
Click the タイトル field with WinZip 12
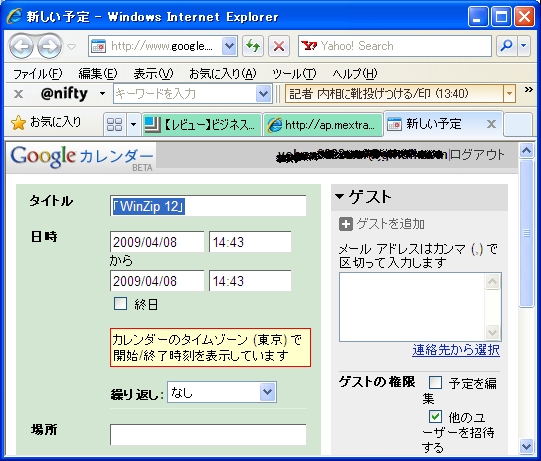pyautogui.click(x=208, y=206)
